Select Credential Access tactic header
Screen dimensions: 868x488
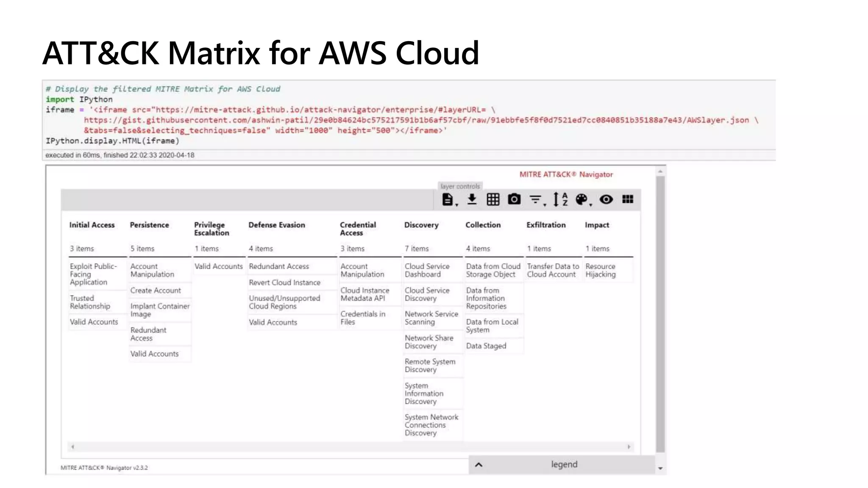358,229
